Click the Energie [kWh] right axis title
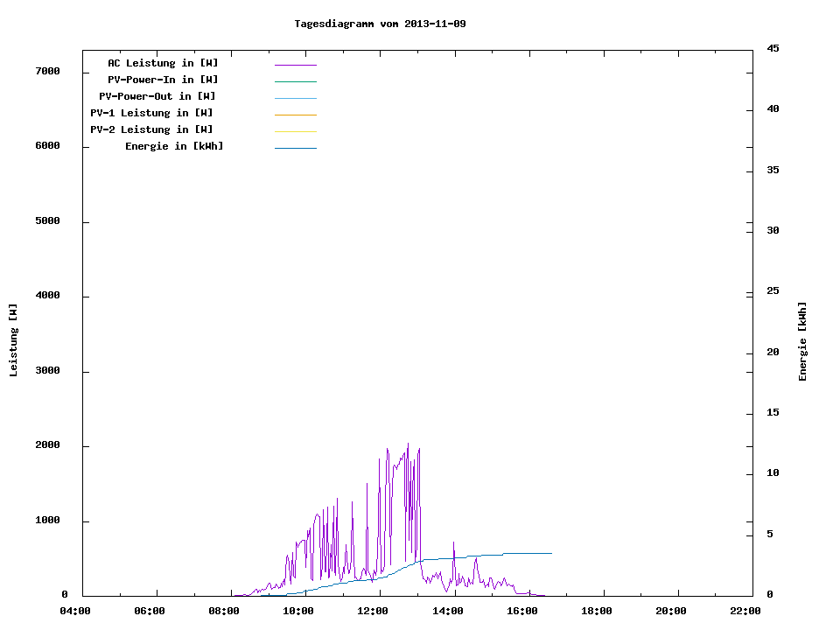 point(803,341)
